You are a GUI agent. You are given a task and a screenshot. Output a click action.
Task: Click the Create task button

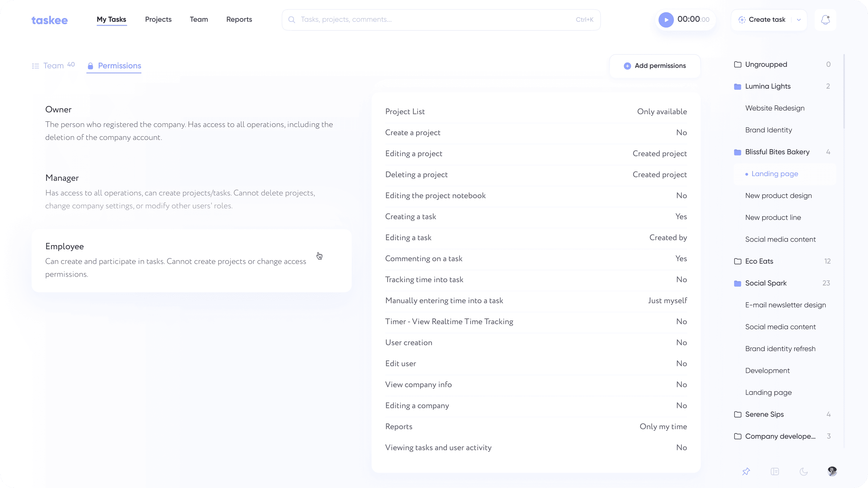pos(762,20)
